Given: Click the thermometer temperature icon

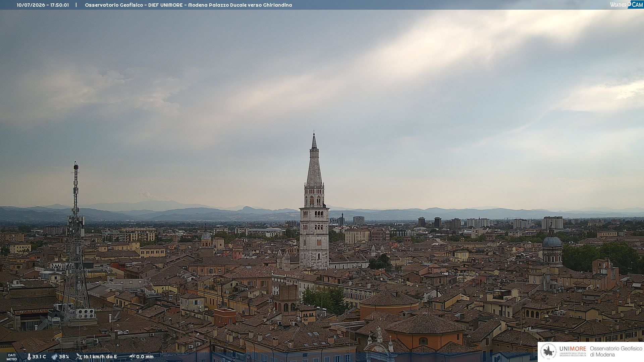Looking at the screenshot, I should (29, 357).
